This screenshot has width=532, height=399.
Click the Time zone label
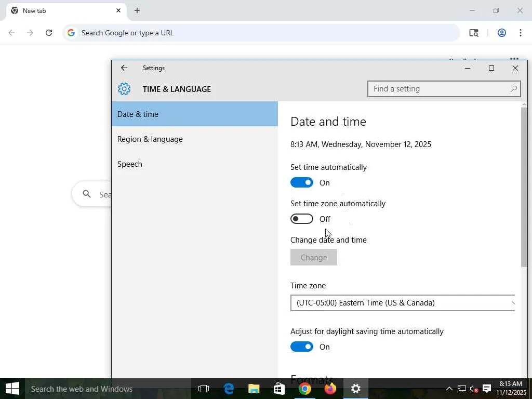pos(308,286)
